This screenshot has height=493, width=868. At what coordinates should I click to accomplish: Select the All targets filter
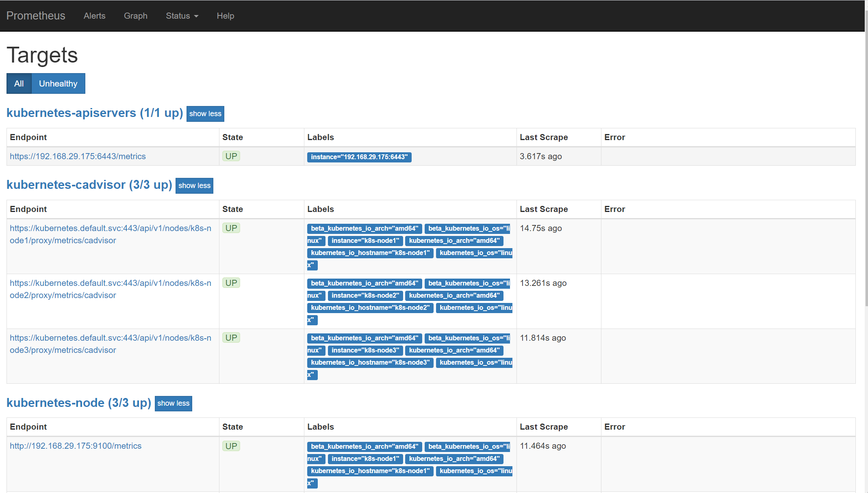click(x=19, y=84)
